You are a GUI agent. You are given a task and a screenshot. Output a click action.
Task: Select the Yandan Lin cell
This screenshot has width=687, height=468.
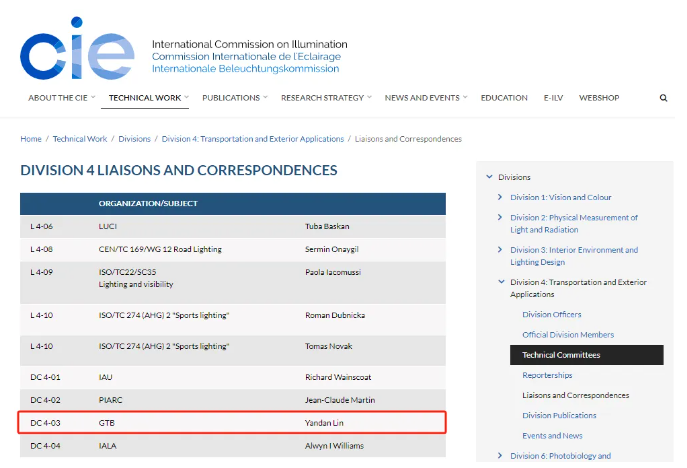[324, 422]
